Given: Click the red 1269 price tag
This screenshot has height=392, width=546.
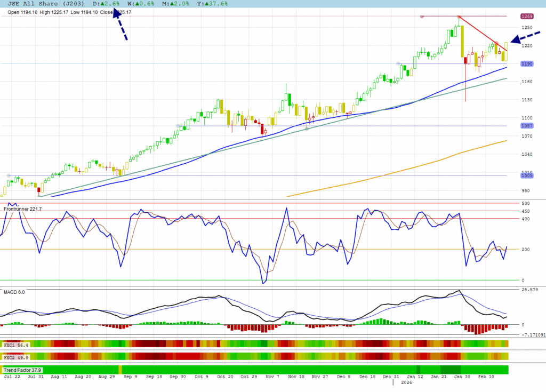Looking at the screenshot, I should pos(527,17).
